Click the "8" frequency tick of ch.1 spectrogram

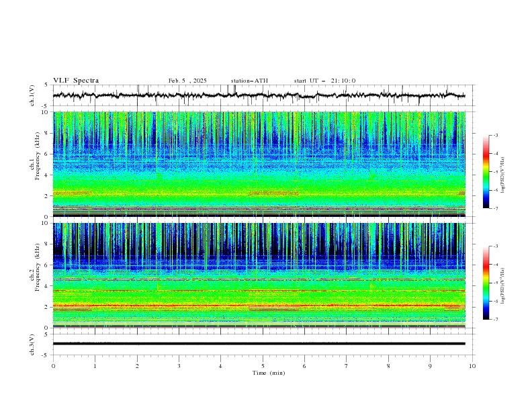pos(48,133)
